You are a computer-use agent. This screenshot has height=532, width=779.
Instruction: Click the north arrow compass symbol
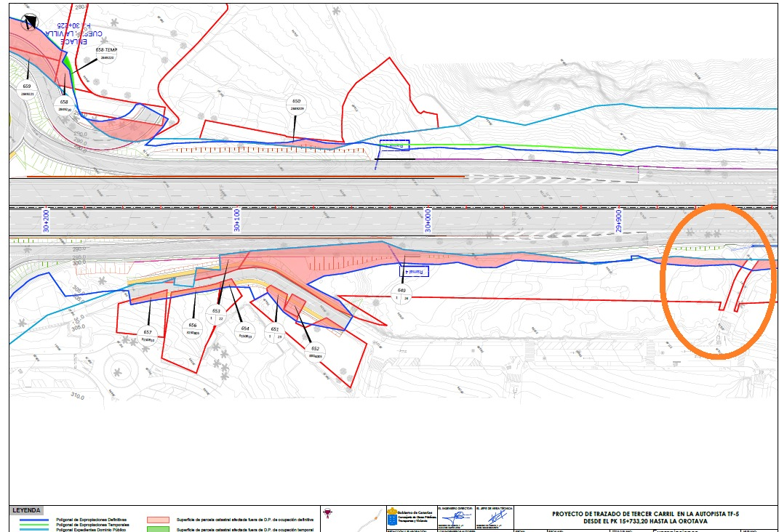click(31, 23)
